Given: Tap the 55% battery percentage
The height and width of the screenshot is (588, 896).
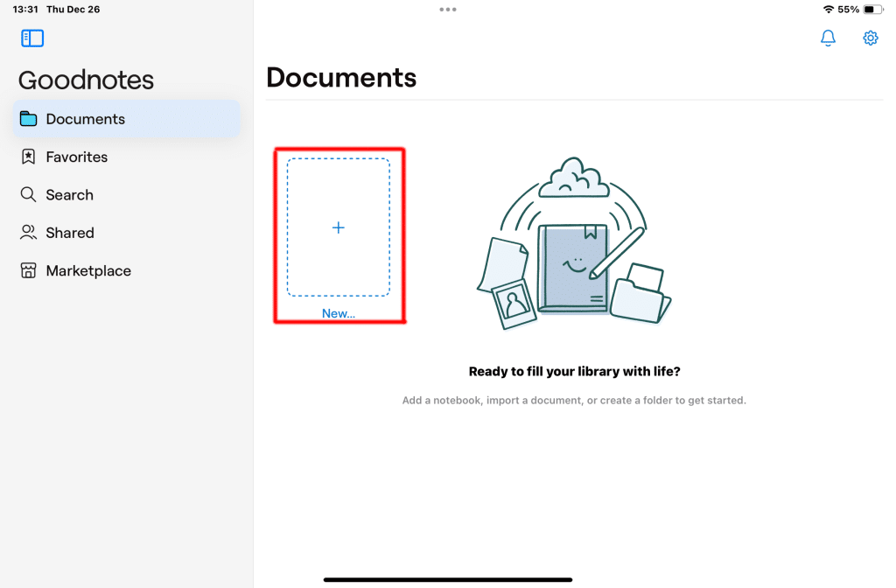Looking at the screenshot, I should [849, 9].
